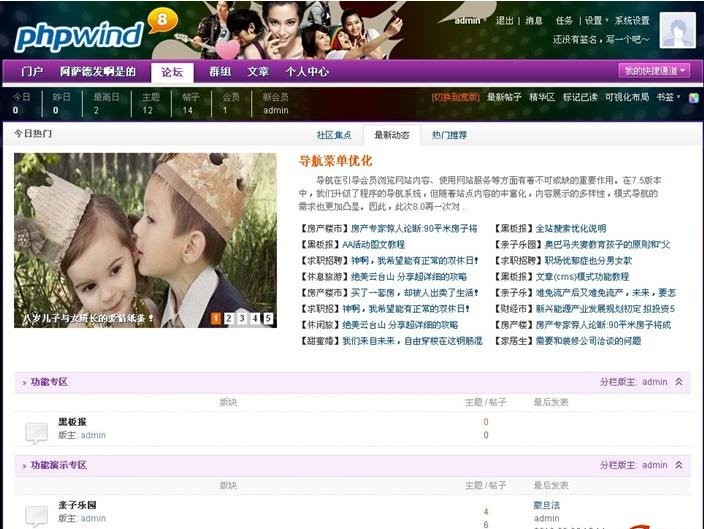Show slide 3 of the photo slideshow
The image size is (704, 529).
242,318
